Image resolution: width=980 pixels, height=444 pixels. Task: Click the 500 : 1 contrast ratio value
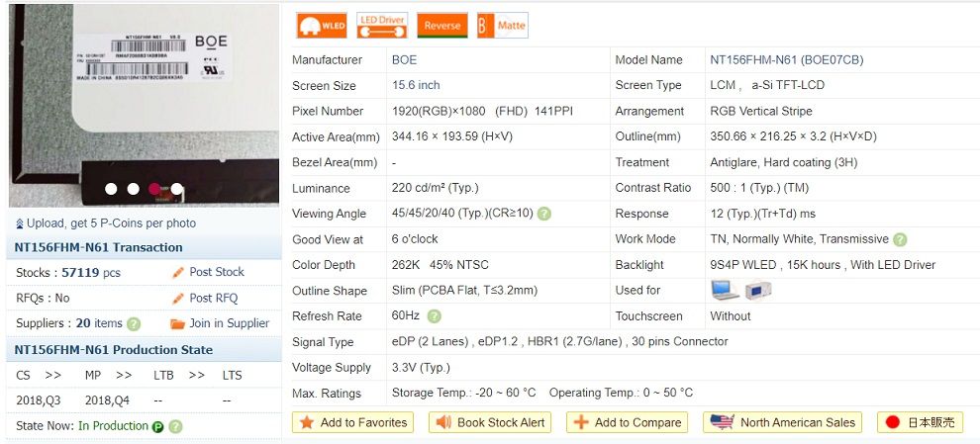point(760,188)
